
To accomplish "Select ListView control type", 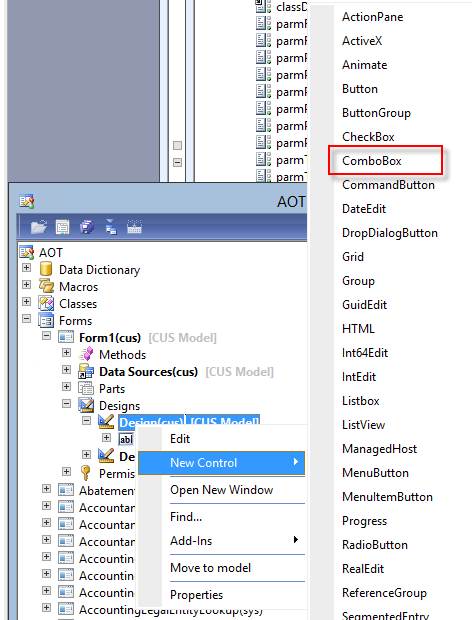I will (363, 425).
